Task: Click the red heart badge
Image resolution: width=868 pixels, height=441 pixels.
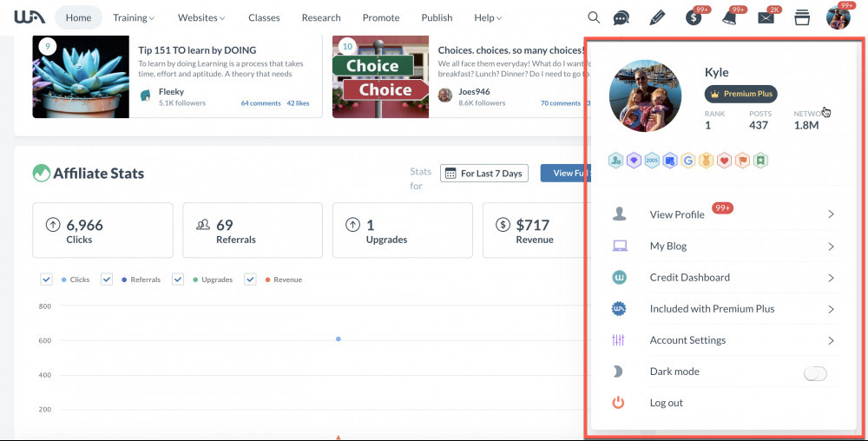Action: coord(725,161)
